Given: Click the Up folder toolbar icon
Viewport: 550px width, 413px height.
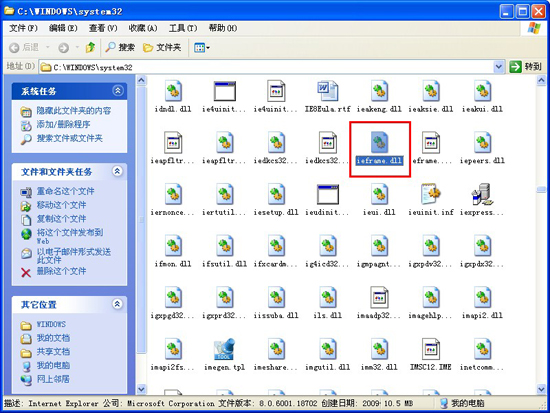Looking at the screenshot, I should 90,47.
